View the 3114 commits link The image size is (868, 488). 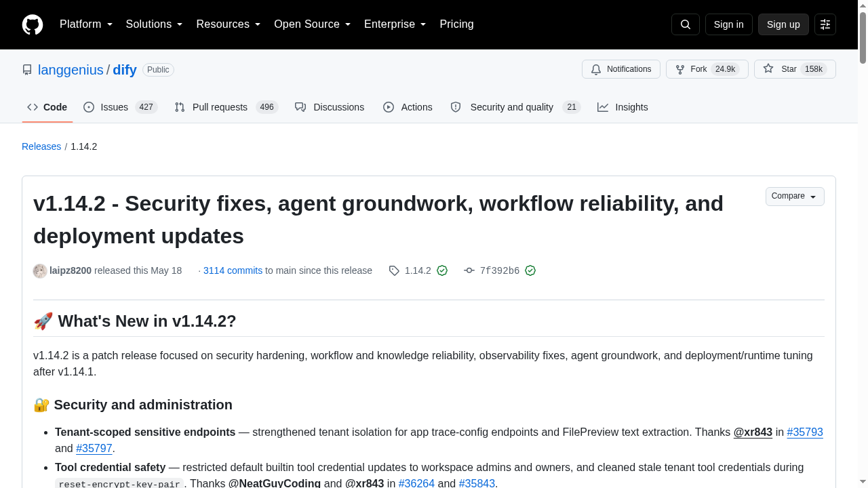[233, 270]
